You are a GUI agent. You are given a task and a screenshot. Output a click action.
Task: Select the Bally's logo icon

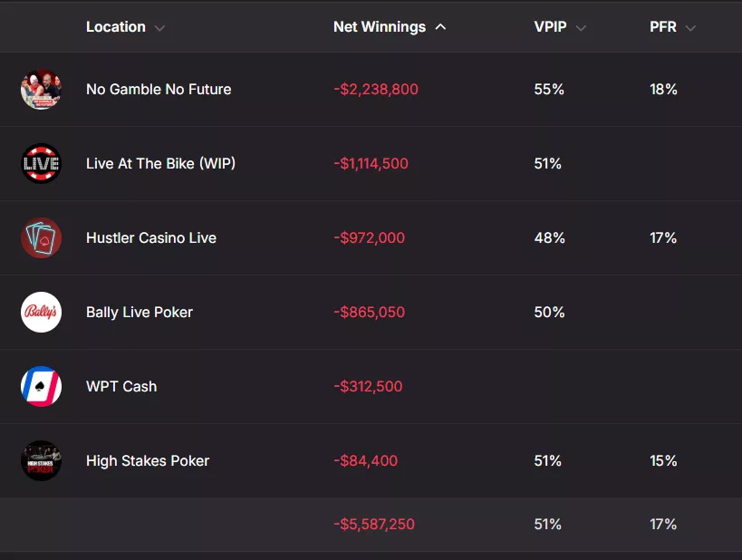pyautogui.click(x=41, y=312)
